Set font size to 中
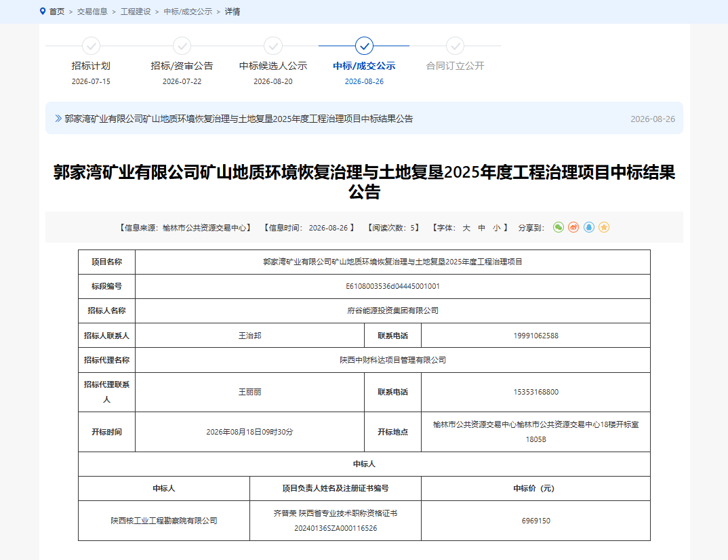This screenshot has width=728, height=560. pyautogui.click(x=481, y=228)
